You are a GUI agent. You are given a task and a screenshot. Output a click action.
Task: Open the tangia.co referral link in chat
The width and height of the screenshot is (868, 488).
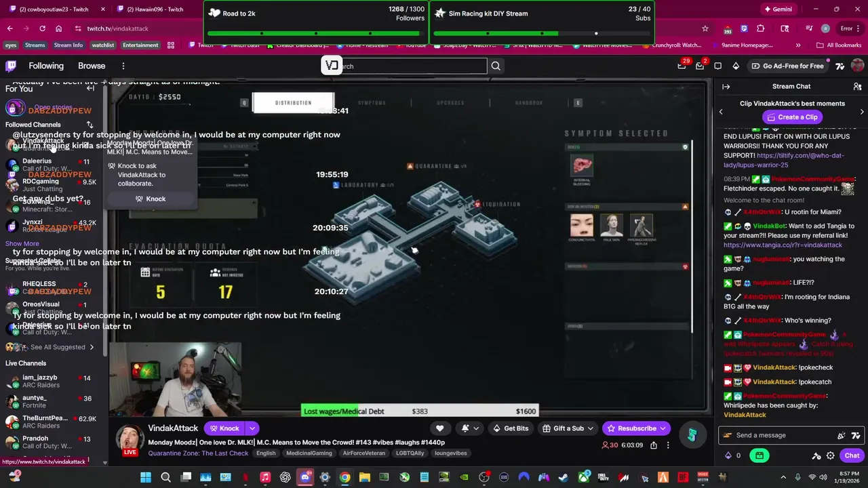pos(783,245)
